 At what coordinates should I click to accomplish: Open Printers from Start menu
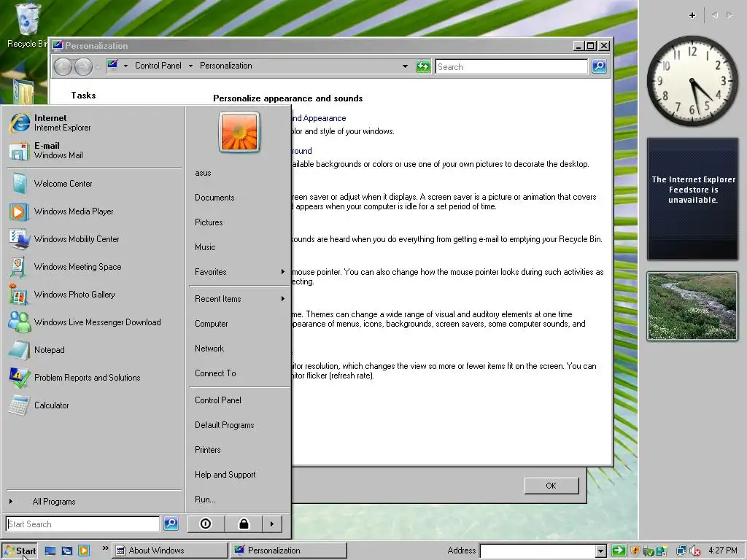(x=208, y=450)
